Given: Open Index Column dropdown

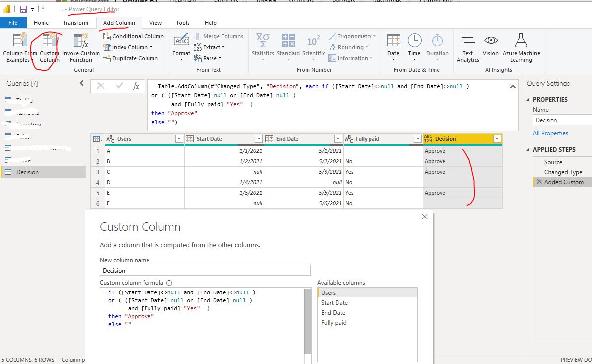Looking at the screenshot, I should point(151,47).
